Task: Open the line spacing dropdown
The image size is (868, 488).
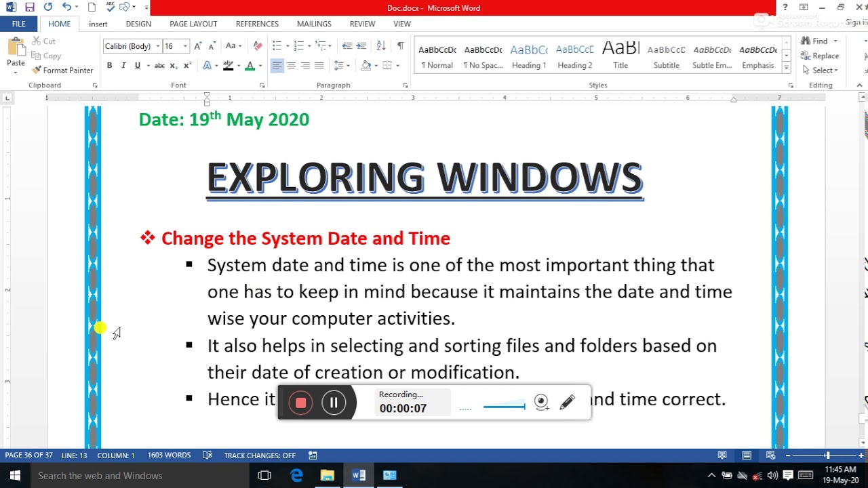Action: [342, 66]
